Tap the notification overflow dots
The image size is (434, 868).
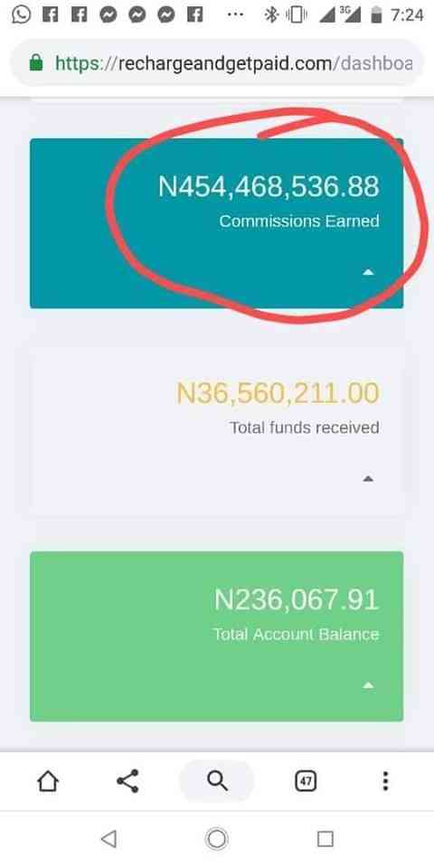pyautogui.click(x=236, y=15)
